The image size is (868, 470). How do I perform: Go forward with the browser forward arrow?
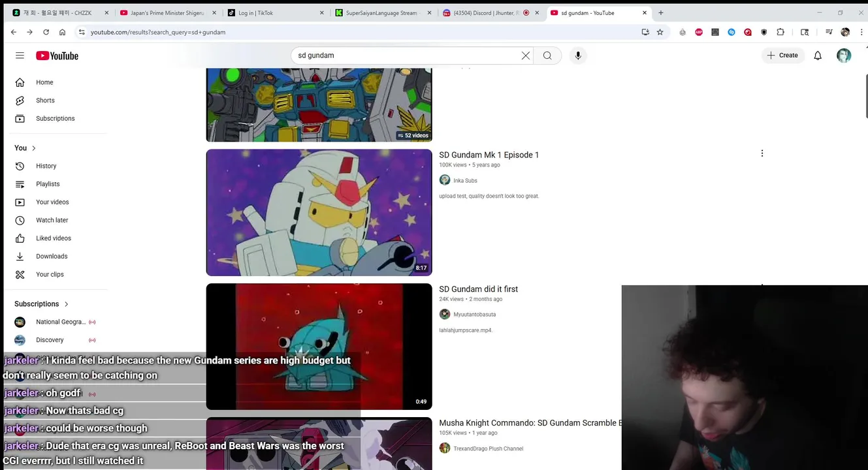point(29,32)
